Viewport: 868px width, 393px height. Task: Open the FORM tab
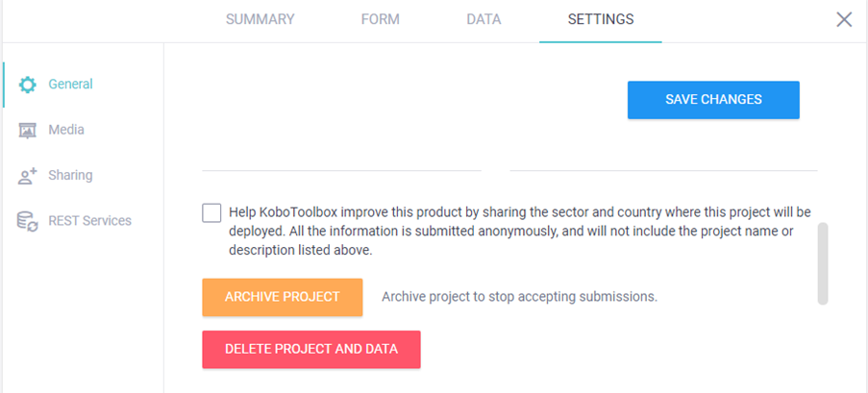tap(380, 19)
